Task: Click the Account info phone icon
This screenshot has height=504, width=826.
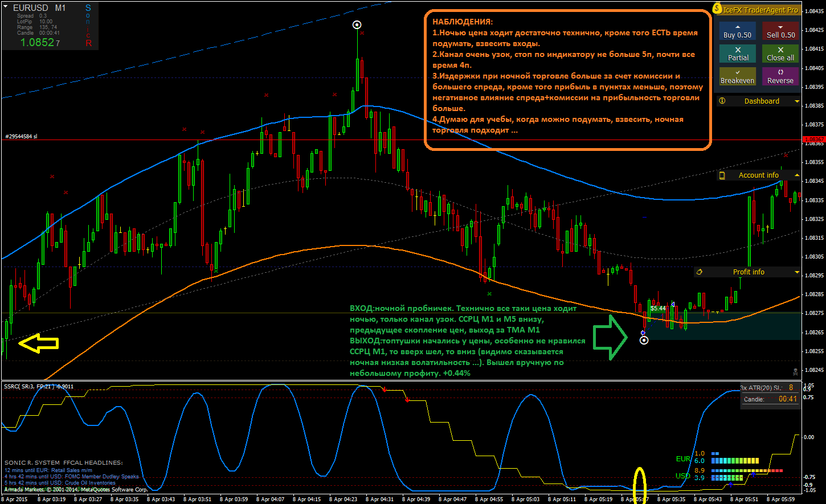Action: pos(722,175)
